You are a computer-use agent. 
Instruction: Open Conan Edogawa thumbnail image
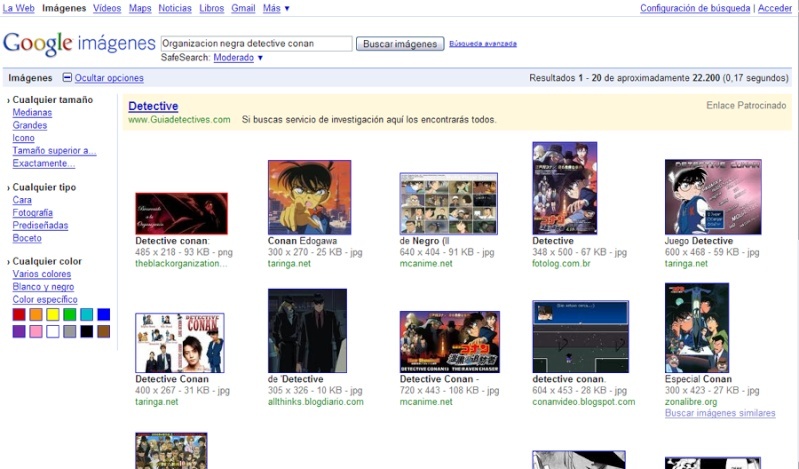309,197
